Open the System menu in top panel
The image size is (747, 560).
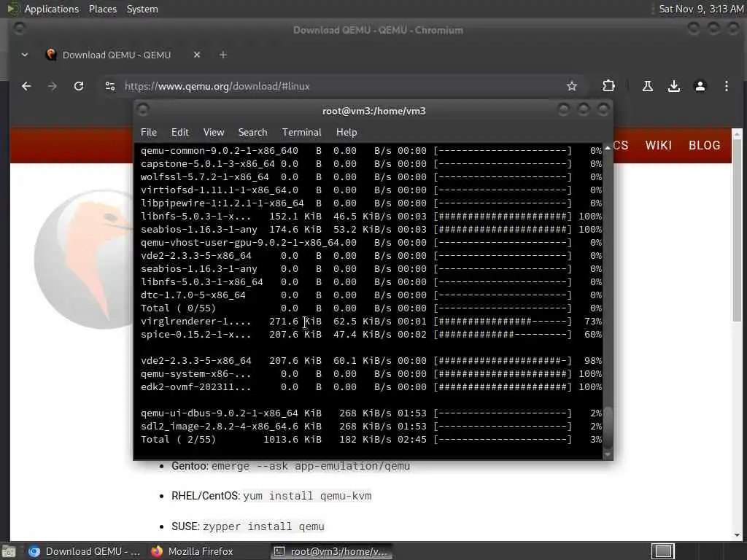(142, 9)
